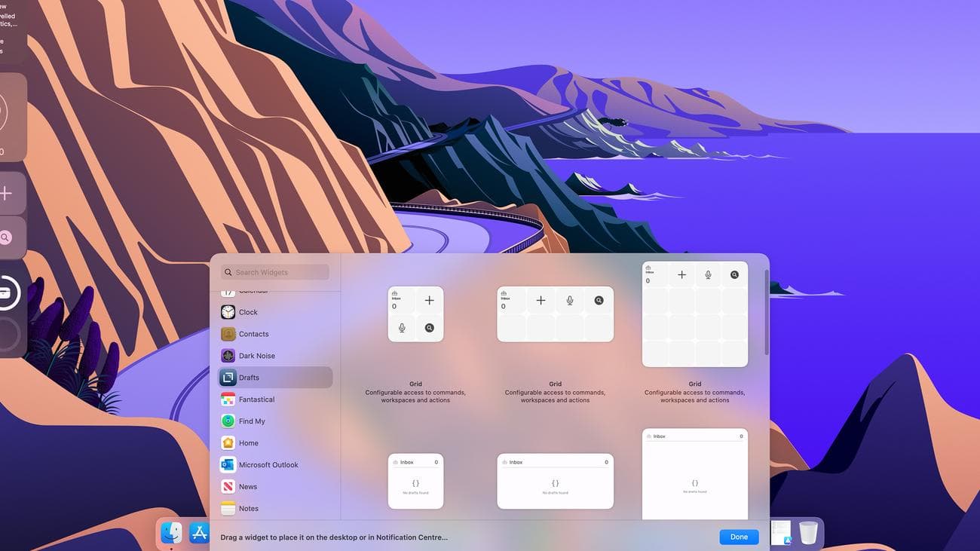This screenshot has height=551, width=980.
Task: Click the dictation microphone on the medium Grid widget
Action: [569, 300]
